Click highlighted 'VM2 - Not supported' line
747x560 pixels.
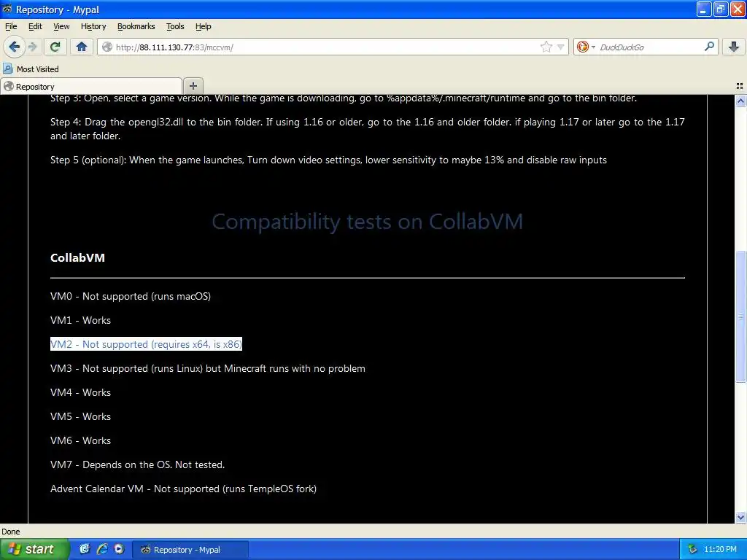tap(146, 344)
